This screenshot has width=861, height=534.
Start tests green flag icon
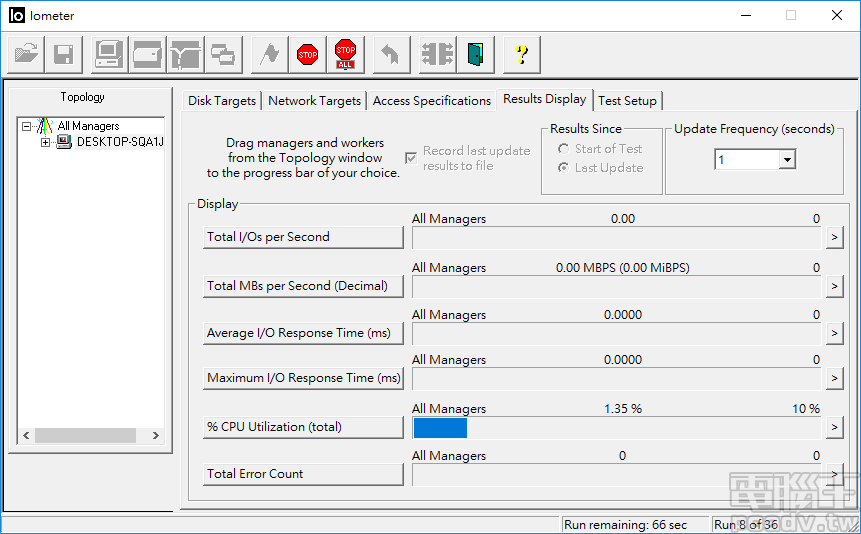pyautogui.click(x=269, y=54)
